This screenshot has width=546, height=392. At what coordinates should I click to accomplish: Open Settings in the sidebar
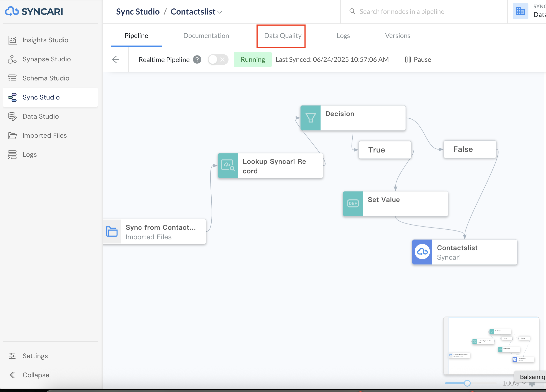[50, 356]
